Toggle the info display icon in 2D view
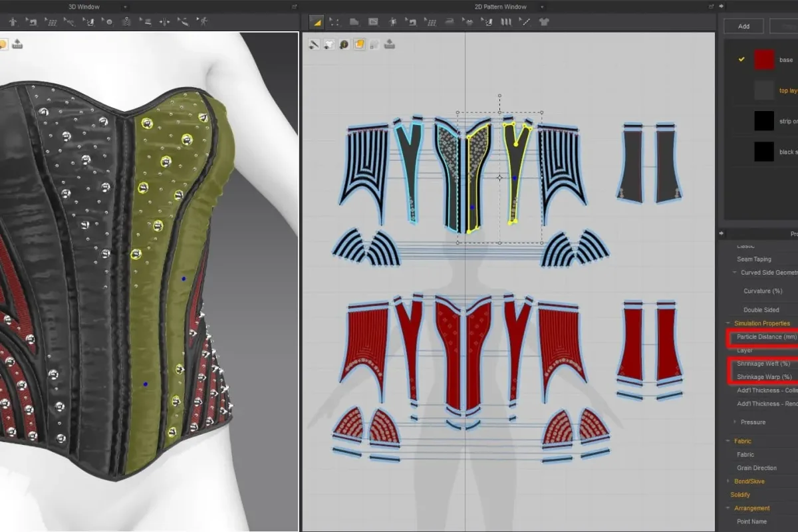The image size is (798, 532). coord(344,45)
